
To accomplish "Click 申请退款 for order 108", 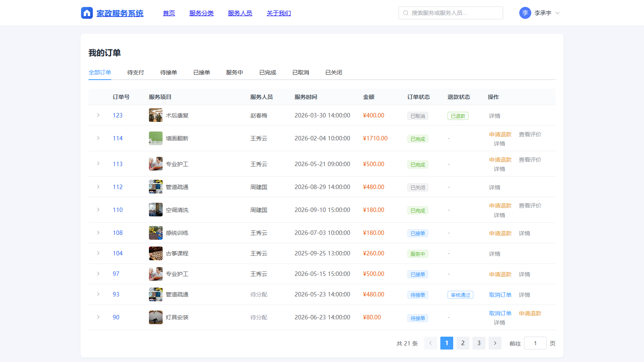I will click(500, 233).
